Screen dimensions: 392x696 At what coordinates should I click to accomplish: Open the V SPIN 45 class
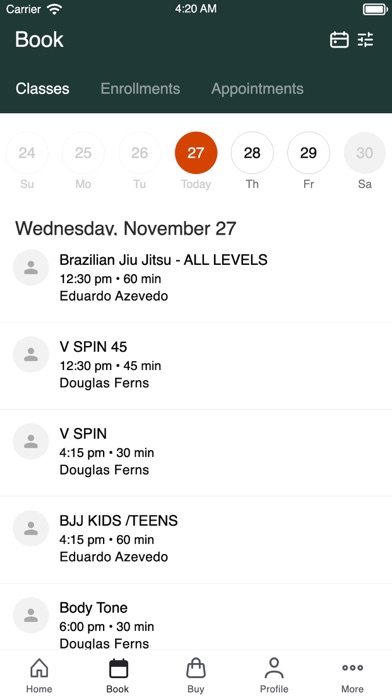(196, 366)
